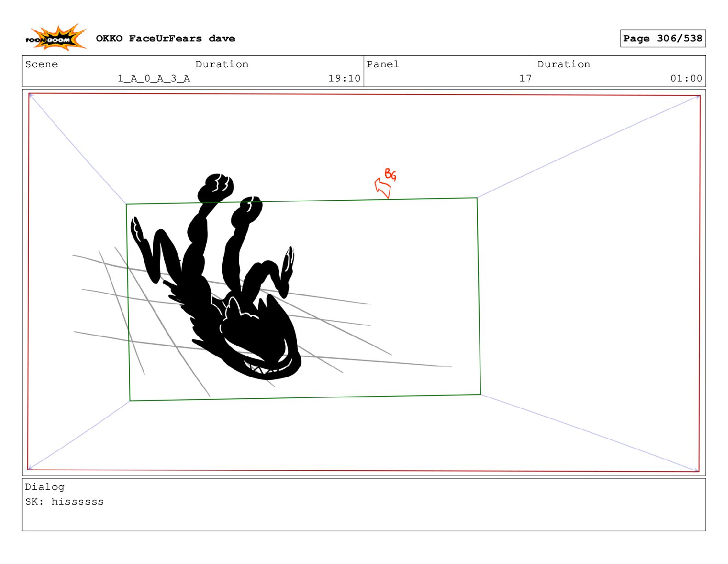This screenshot has height=564, width=728.
Task: Click the 'Panel' header label
Action: point(382,64)
